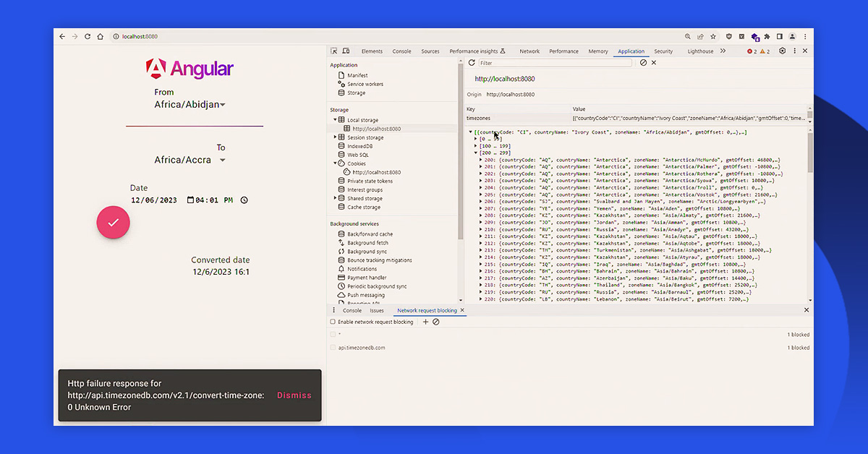Add a network blocking pattern
The width and height of the screenshot is (868, 454).
pos(425,322)
